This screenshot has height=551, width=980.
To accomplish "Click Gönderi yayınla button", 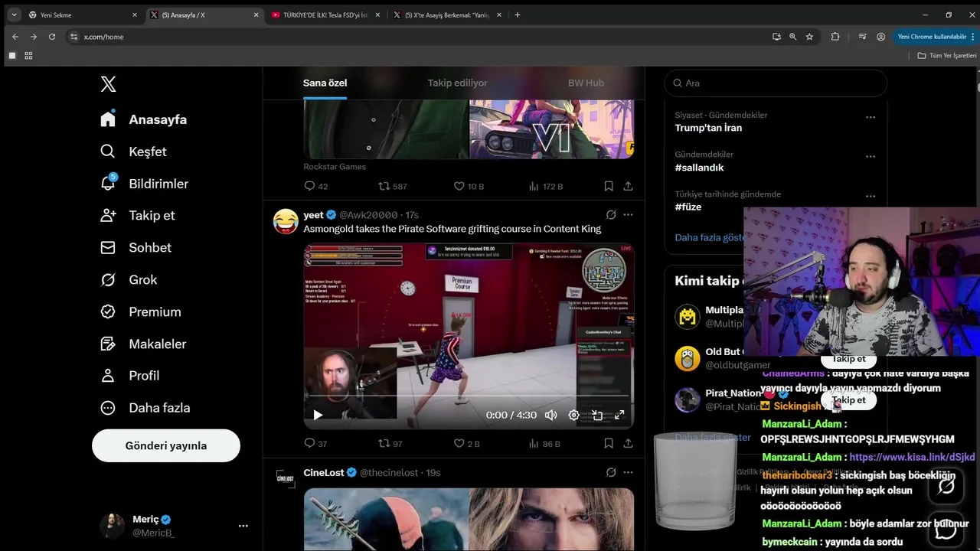I will point(166,445).
